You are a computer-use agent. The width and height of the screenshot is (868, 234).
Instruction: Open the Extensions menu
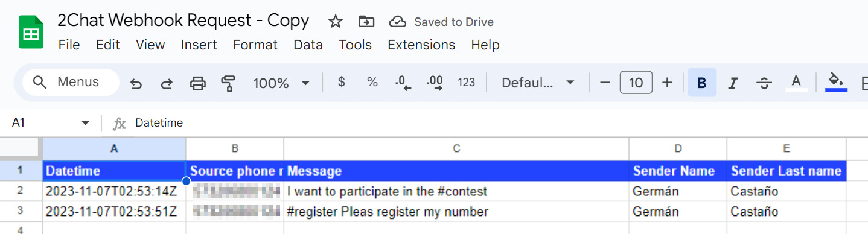pyautogui.click(x=421, y=45)
